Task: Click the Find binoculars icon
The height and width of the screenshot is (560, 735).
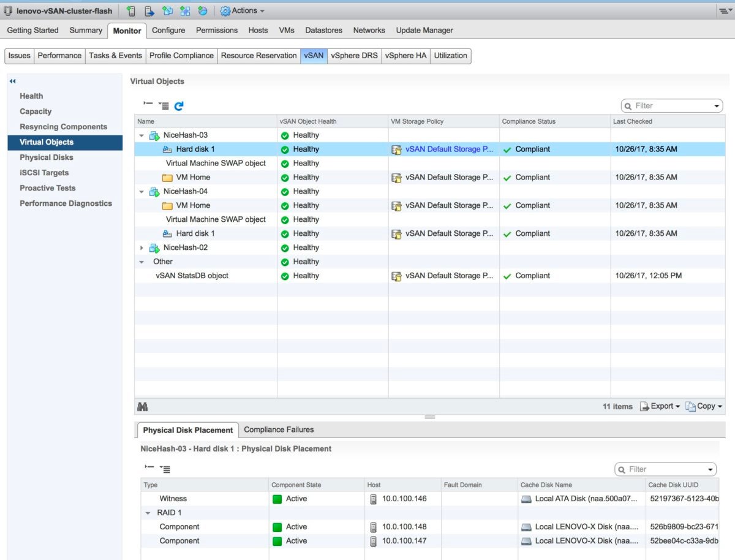Action: point(143,406)
